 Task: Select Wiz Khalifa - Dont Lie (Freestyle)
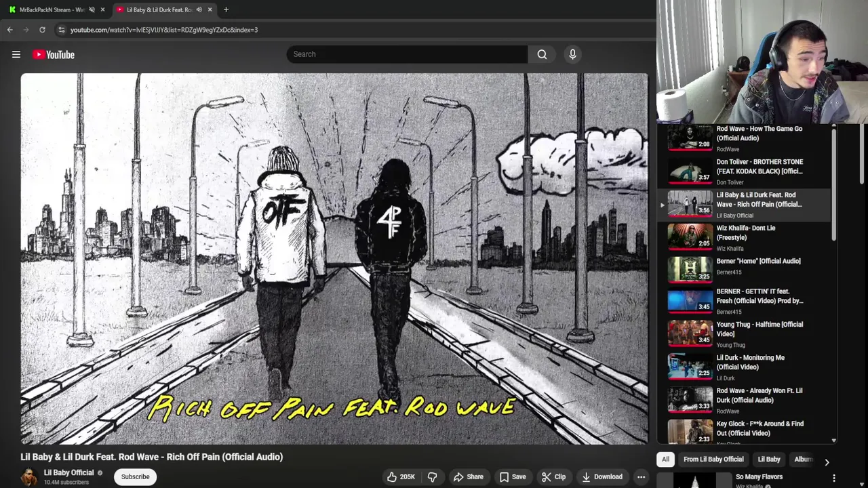point(743,238)
